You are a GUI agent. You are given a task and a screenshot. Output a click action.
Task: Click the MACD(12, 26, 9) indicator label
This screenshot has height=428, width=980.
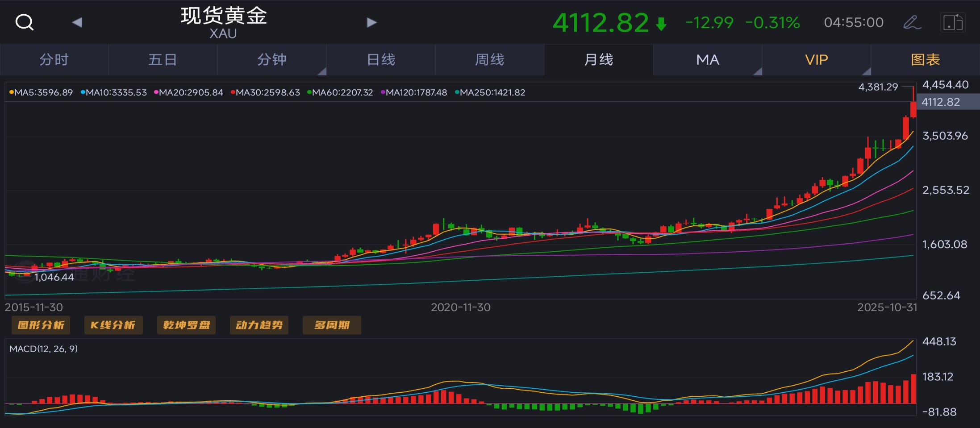coord(43,349)
